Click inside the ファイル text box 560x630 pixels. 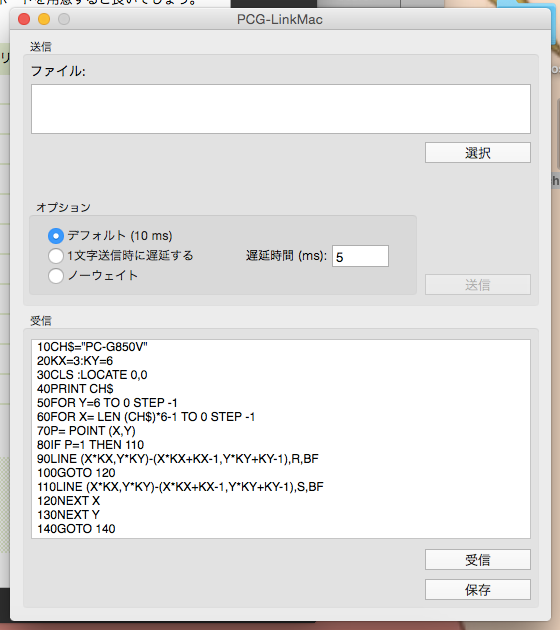281,109
